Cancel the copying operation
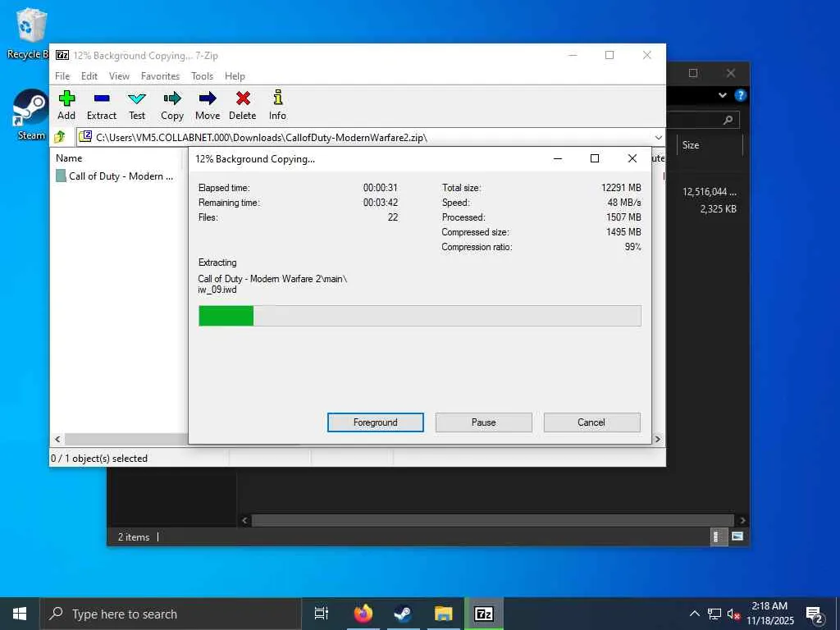The width and height of the screenshot is (840, 630). [592, 422]
